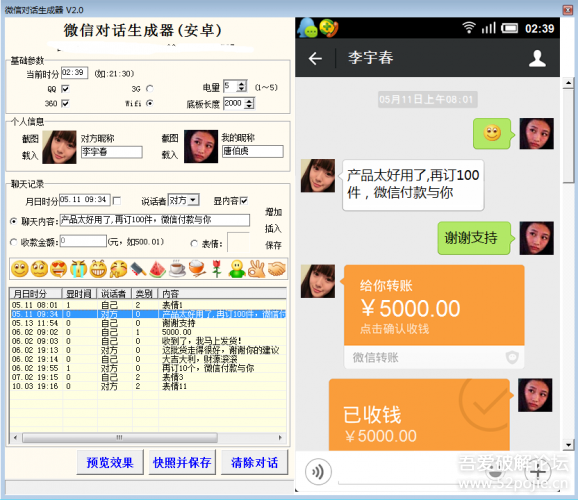This screenshot has height=500, width=578.
Task: Load my own avatar image
Action: pos(170,155)
